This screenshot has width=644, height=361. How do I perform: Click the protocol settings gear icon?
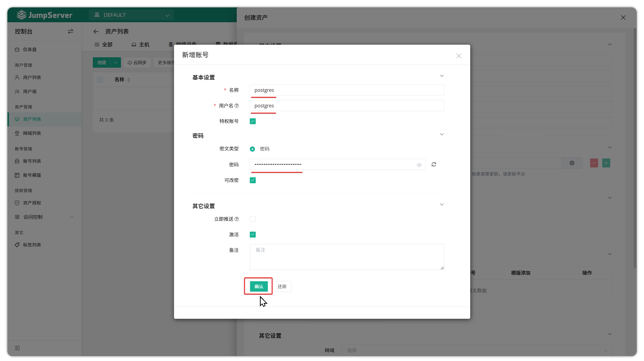pos(572,163)
